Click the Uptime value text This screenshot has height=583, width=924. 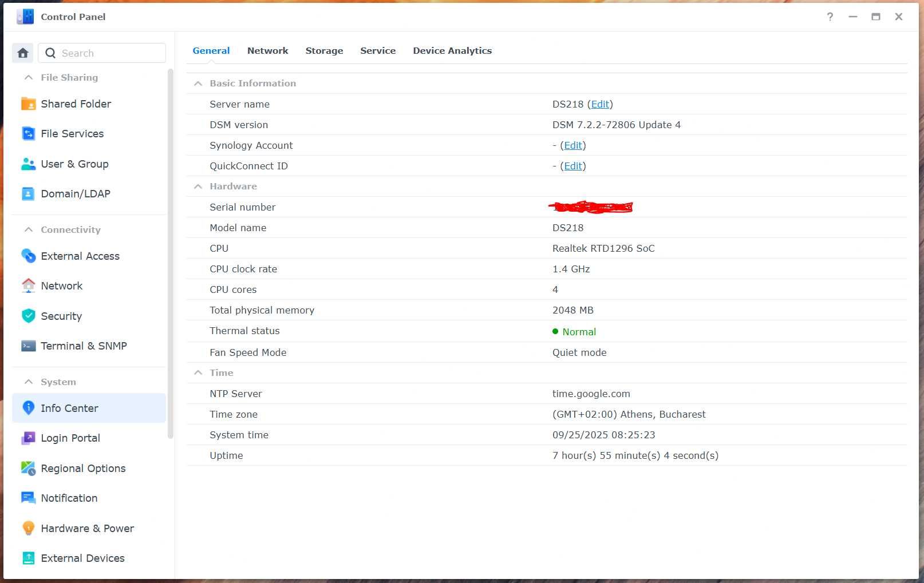(635, 455)
